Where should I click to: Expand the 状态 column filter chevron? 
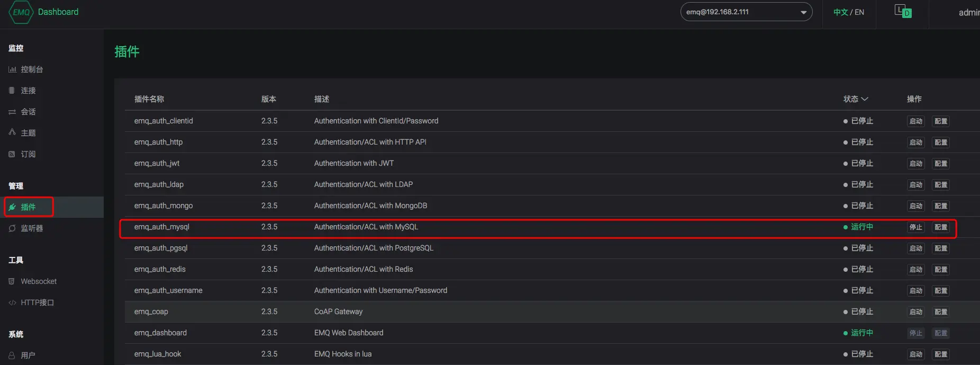coord(865,99)
